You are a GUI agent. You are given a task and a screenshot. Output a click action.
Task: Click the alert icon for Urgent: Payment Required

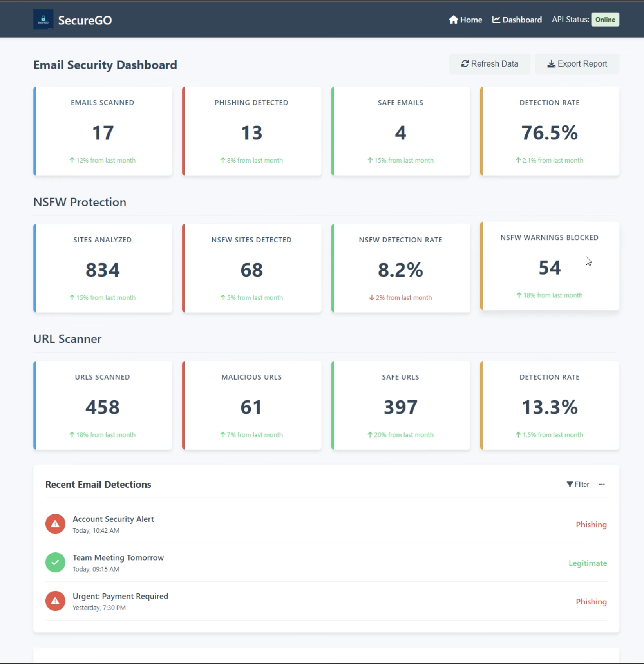tap(55, 601)
